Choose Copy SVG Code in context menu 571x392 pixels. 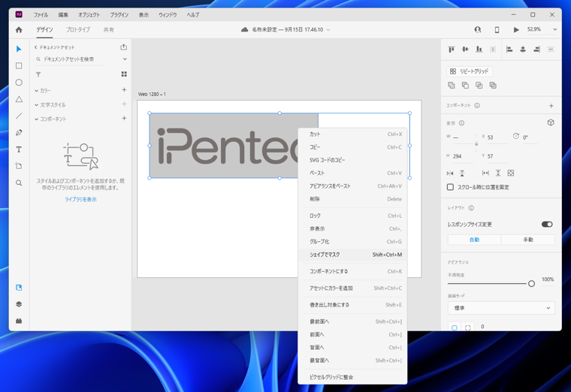point(352,160)
